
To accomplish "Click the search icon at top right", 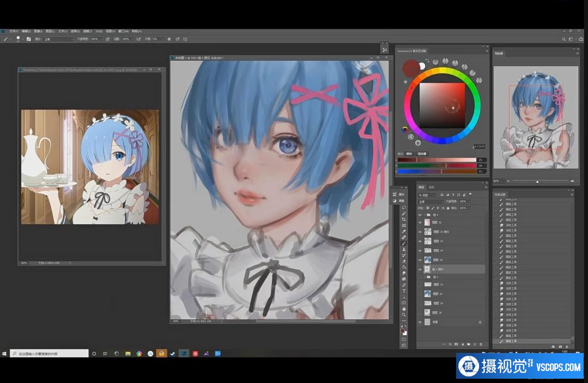I will pyautogui.click(x=563, y=39).
